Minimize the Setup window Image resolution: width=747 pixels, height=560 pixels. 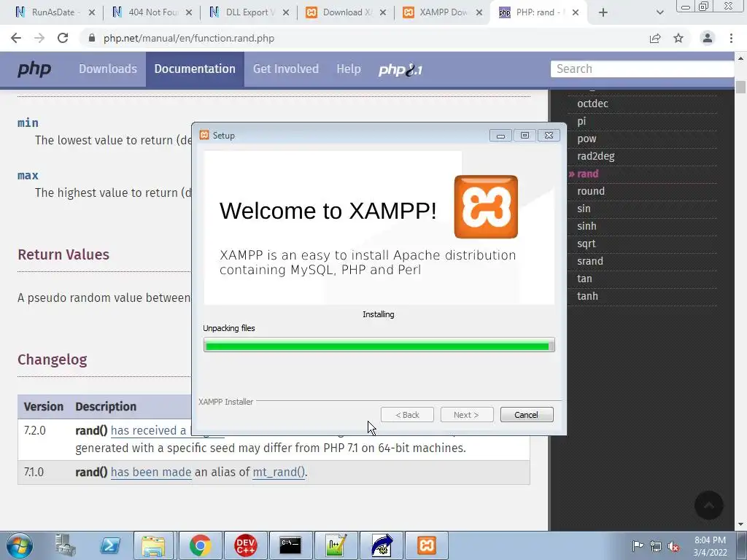coord(500,136)
